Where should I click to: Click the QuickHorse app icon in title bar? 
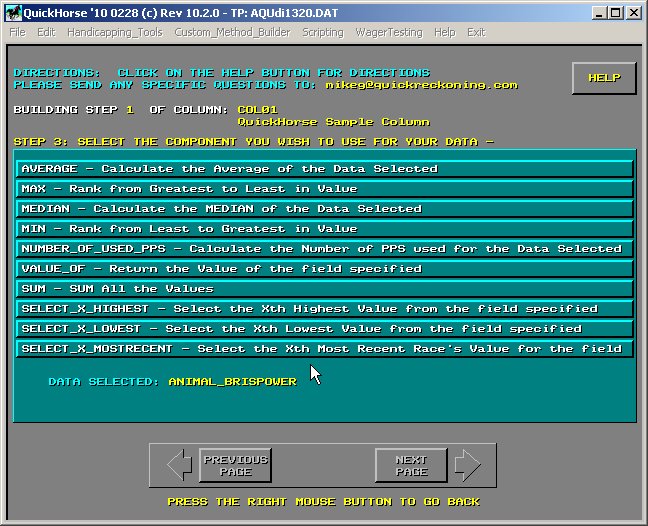(12, 13)
